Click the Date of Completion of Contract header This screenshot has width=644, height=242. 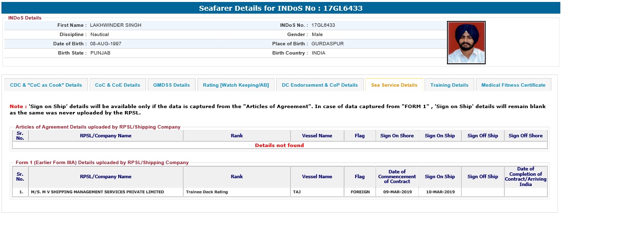(525, 176)
